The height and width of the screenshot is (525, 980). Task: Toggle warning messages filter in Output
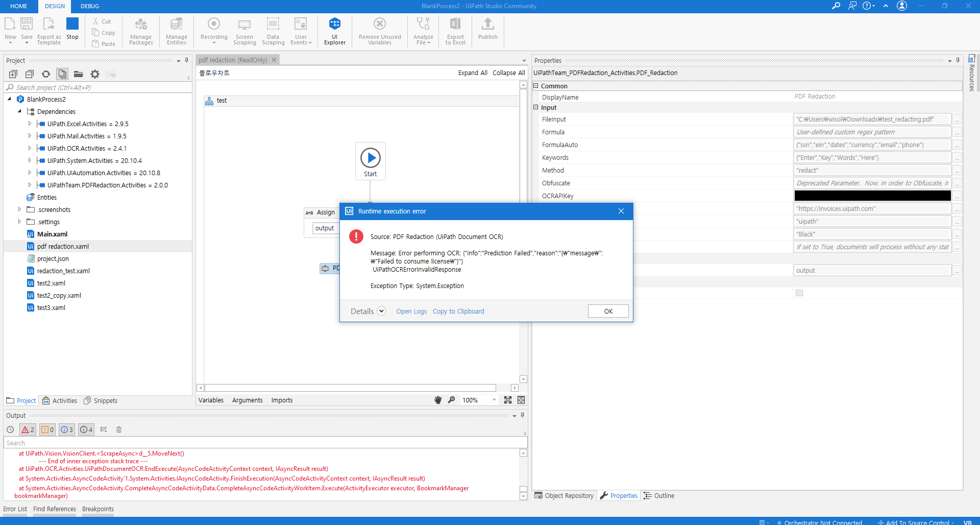point(47,429)
